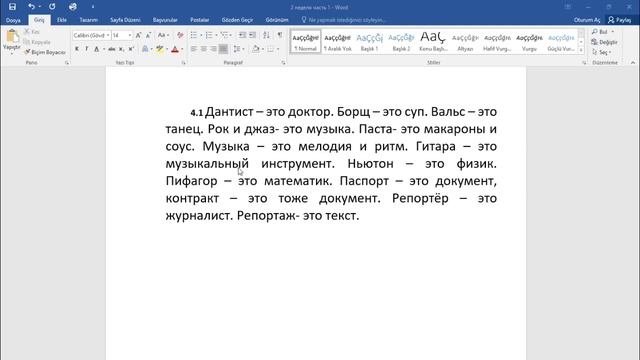640x360 pixels.
Task: Toggle show paragraph marks (¶)
Action: pyautogui.click(x=280, y=36)
